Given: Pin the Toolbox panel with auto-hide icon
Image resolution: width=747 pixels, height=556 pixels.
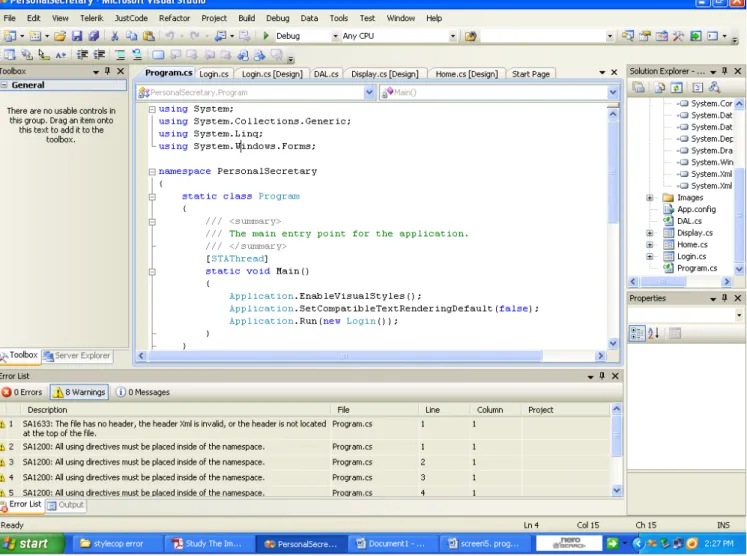Looking at the screenshot, I should (107, 71).
